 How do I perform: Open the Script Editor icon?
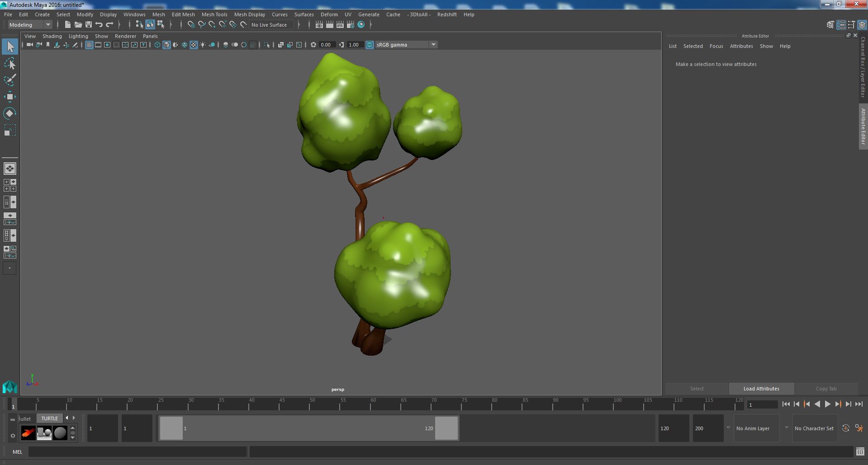pyautogui.click(x=860, y=451)
